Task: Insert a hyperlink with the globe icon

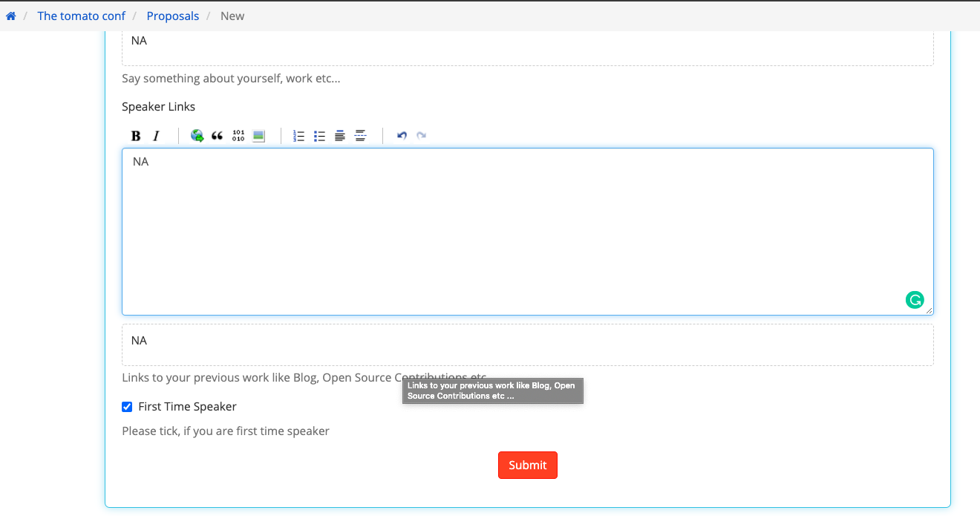Action: pos(197,136)
